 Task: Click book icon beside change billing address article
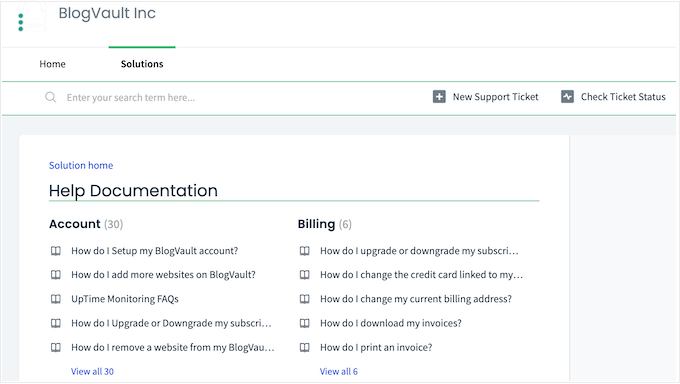pos(305,299)
